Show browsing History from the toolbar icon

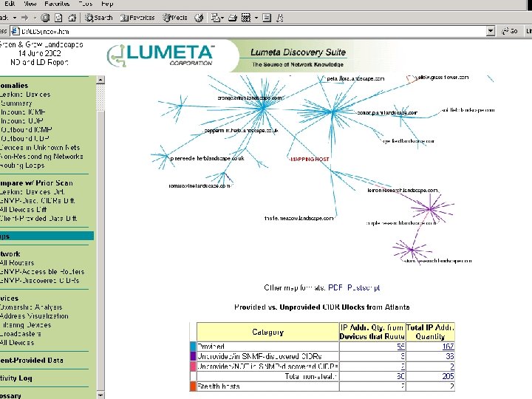pyautogui.click(x=199, y=18)
